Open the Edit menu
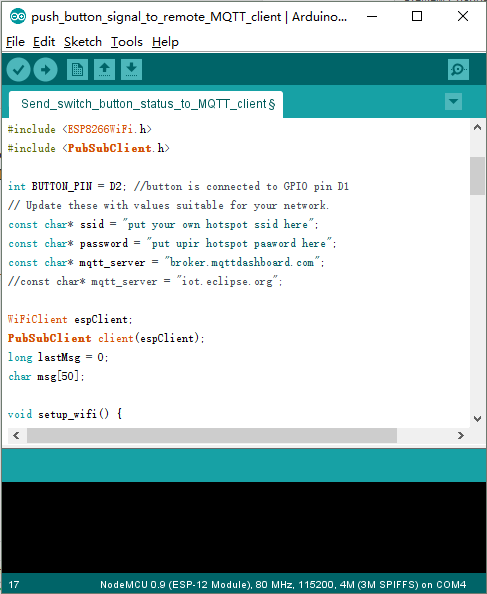487x594 pixels. click(x=44, y=42)
